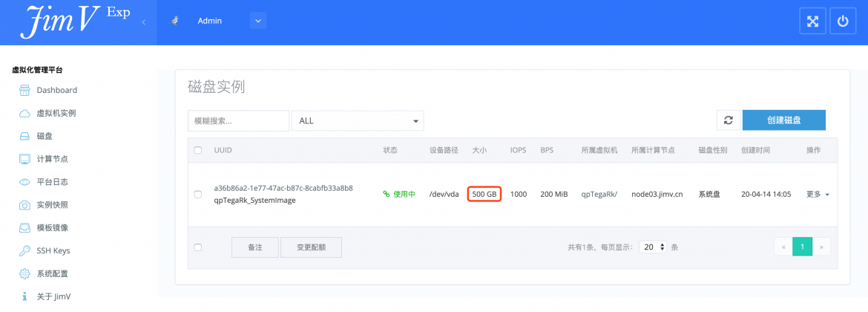868x312 pixels.
Task: Open Dashboard menu item
Action: point(57,91)
